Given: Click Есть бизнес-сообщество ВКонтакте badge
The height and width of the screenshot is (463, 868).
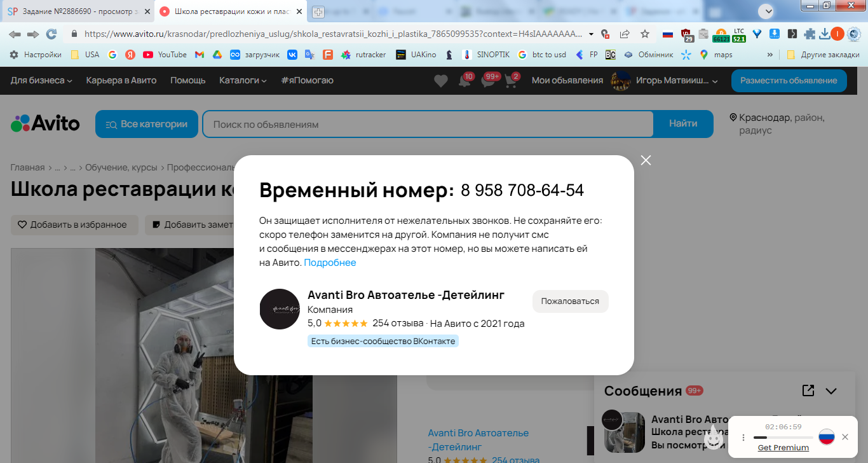Looking at the screenshot, I should 383,342.
